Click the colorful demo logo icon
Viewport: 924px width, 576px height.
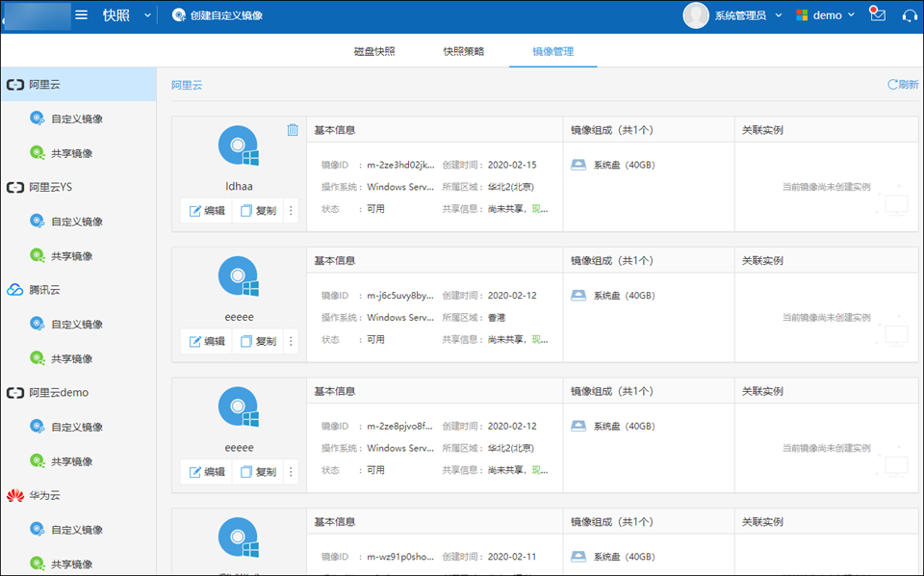click(x=802, y=15)
